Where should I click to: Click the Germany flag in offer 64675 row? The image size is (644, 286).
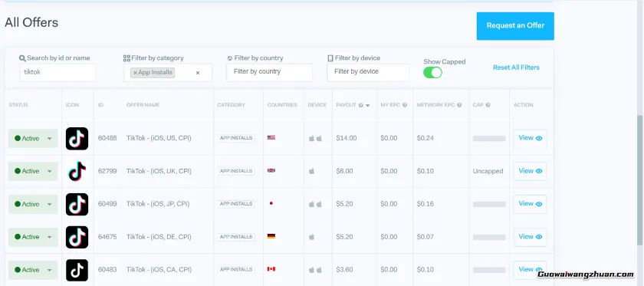pos(271,236)
